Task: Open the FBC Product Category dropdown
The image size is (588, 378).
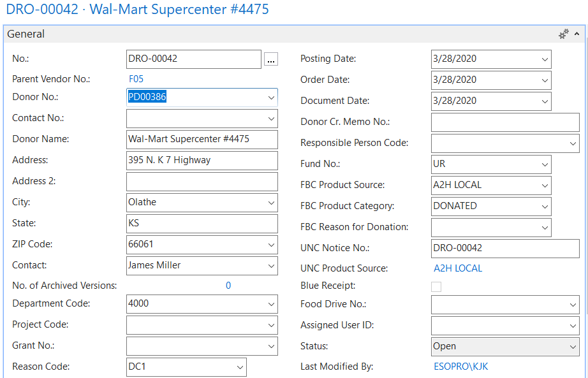Action: pyautogui.click(x=545, y=207)
